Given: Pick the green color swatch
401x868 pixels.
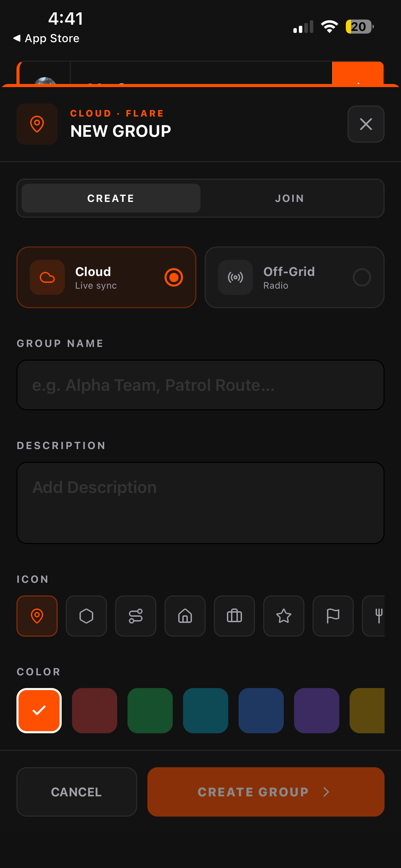Looking at the screenshot, I should (x=150, y=711).
